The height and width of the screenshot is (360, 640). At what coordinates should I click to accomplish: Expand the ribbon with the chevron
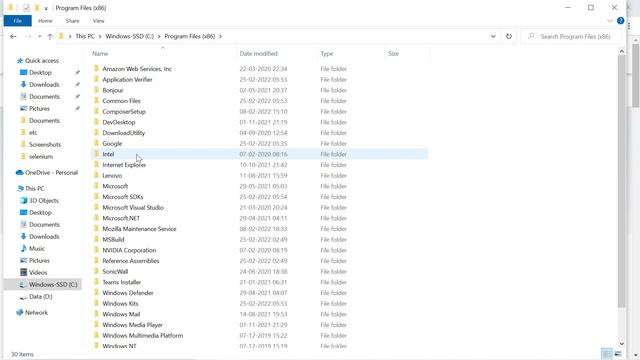(x=610, y=21)
